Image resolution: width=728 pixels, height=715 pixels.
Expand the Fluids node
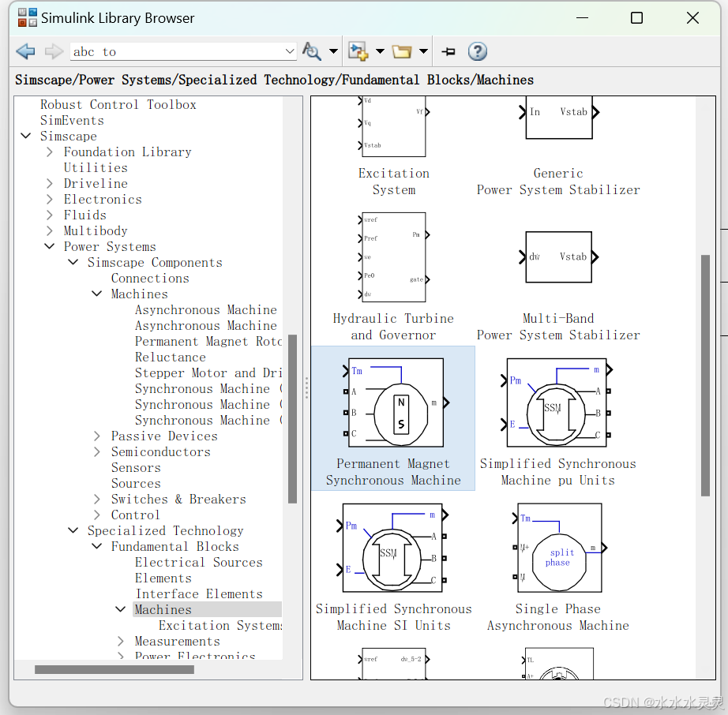pyautogui.click(x=50, y=215)
